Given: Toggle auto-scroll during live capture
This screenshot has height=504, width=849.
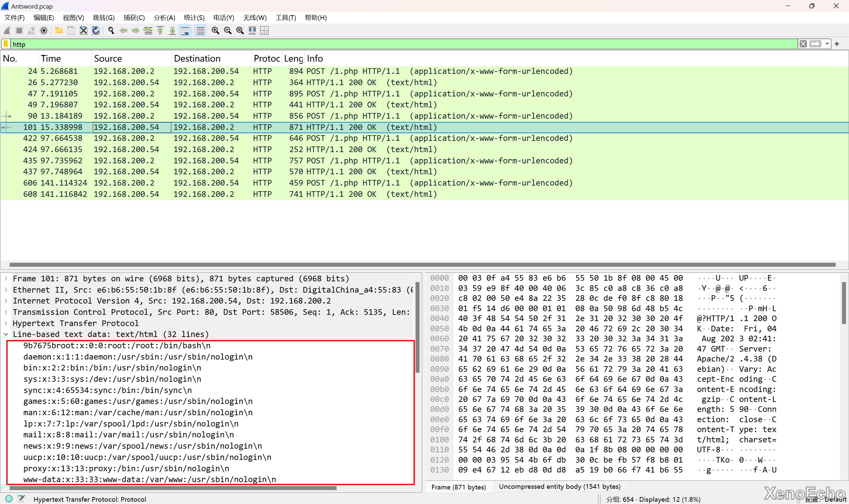Looking at the screenshot, I should [x=185, y=31].
